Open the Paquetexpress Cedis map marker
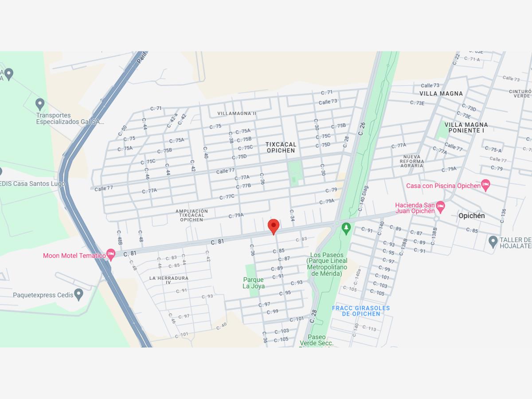 click(x=78, y=294)
